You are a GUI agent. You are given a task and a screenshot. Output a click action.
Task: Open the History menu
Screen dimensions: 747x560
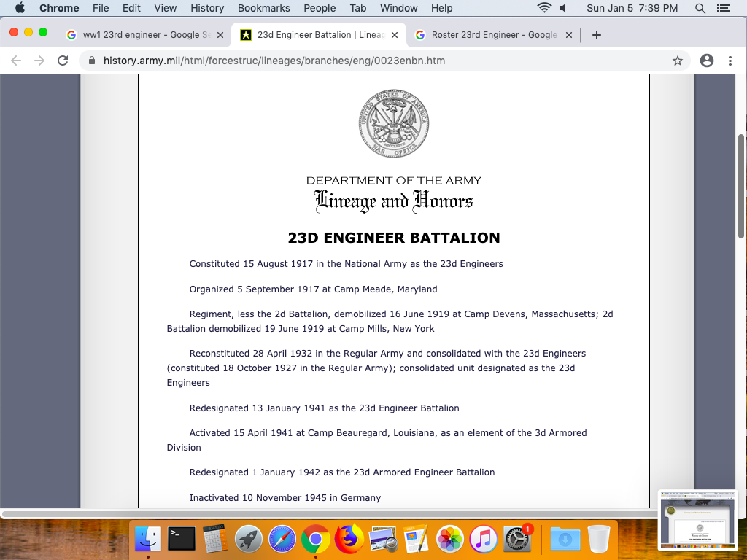(x=207, y=8)
